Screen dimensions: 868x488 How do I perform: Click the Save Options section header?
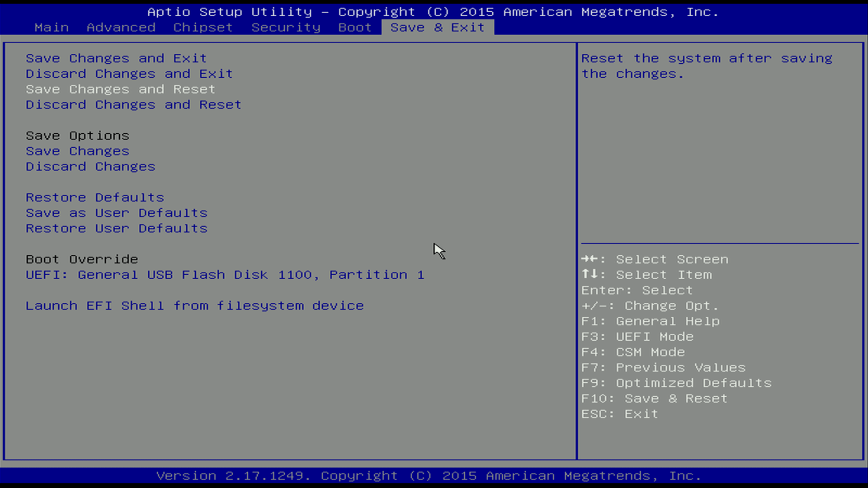coord(77,135)
